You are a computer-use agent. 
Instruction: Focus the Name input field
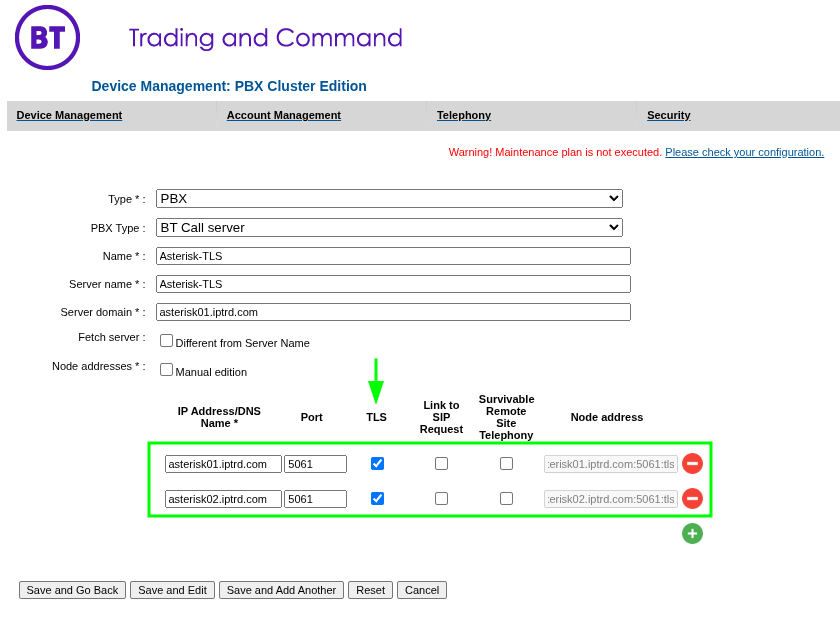click(393, 256)
